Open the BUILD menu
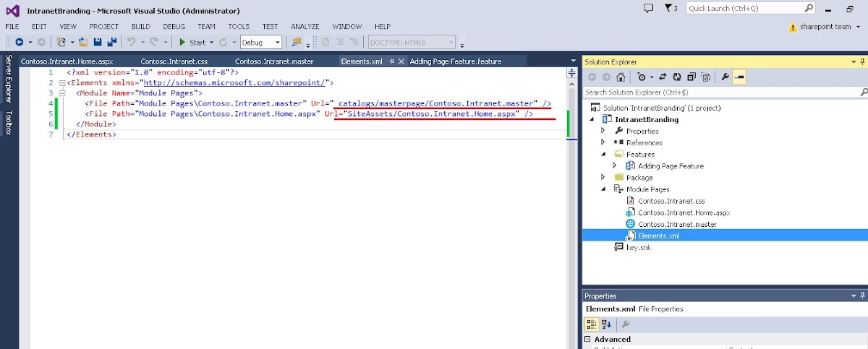The height and width of the screenshot is (349, 868). point(141,27)
